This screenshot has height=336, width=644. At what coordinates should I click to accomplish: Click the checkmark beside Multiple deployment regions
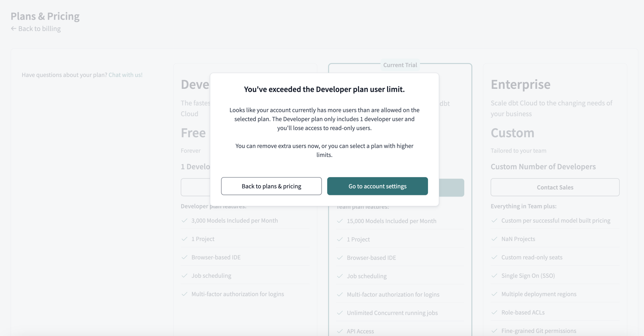pos(494,294)
